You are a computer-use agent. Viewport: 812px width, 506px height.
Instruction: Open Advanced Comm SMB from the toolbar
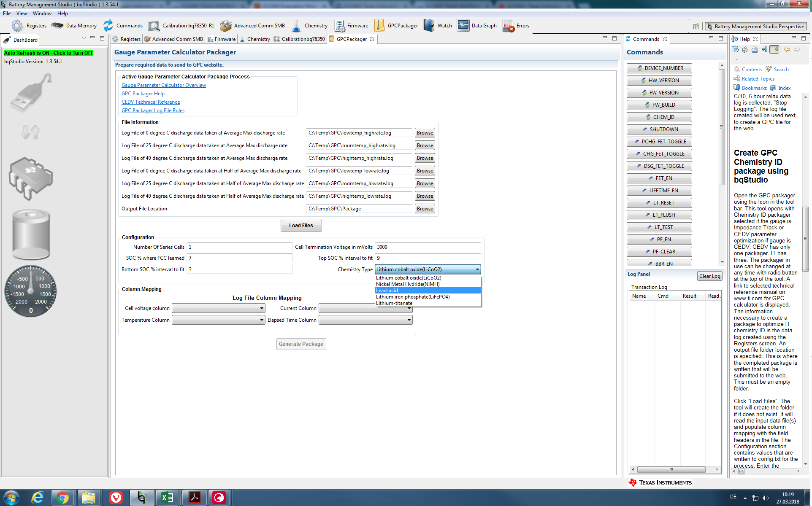252,26
